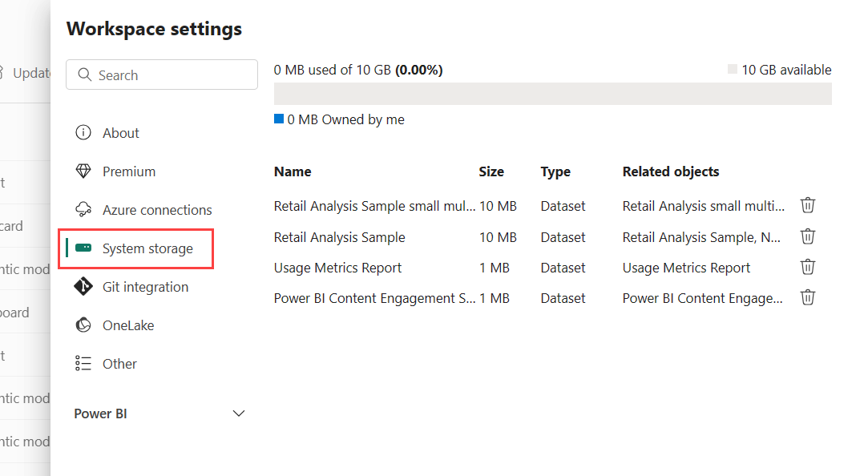The width and height of the screenshot is (868, 476).
Task: Click the Azure connections cloud icon
Action: point(83,210)
